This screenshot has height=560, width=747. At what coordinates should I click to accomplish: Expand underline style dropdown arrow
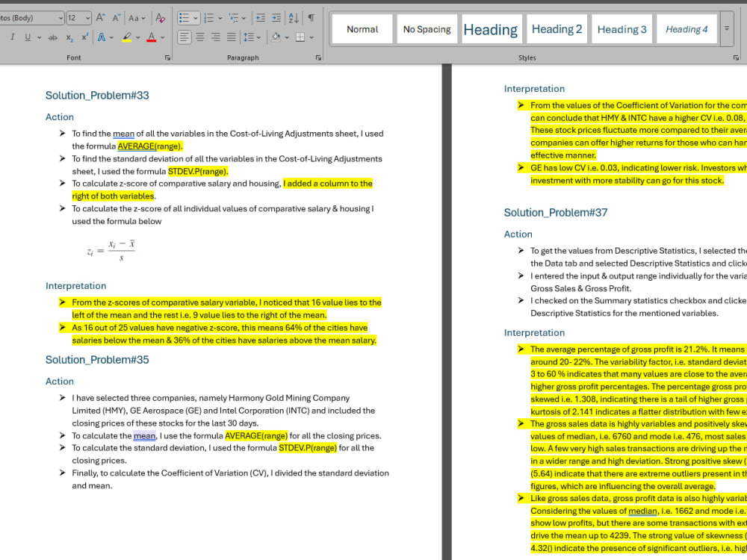point(39,37)
